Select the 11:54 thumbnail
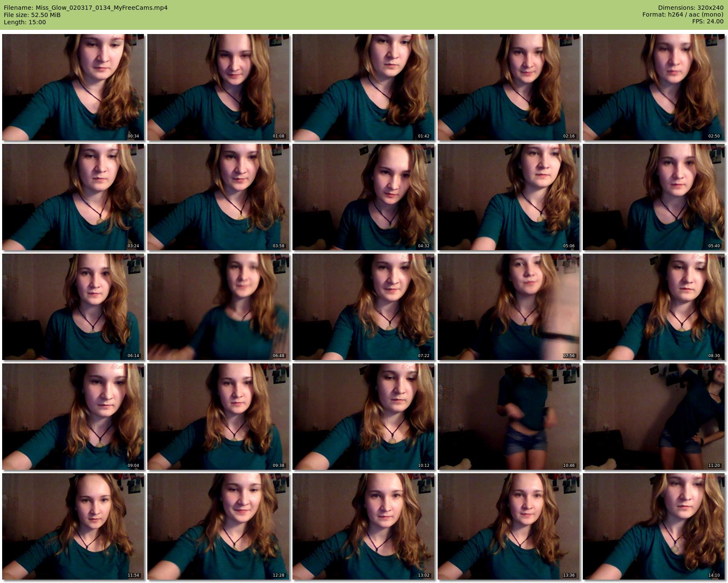Image resolution: width=728 pixels, height=583 pixels. tap(73, 526)
